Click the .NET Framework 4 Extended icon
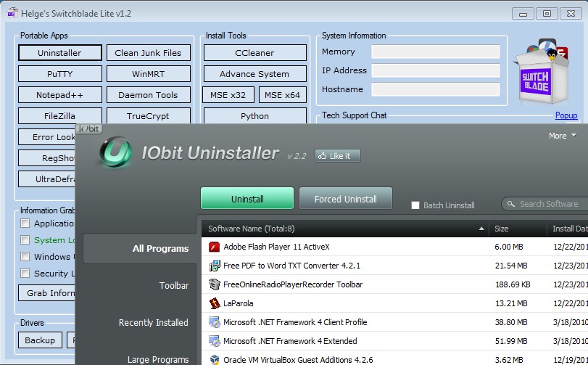This screenshot has width=588, height=365. point(214,341)
